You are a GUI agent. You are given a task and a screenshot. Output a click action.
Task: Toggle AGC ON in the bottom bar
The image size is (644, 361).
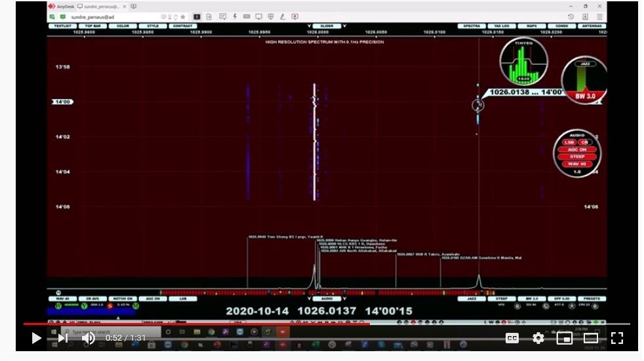(153, 299)
